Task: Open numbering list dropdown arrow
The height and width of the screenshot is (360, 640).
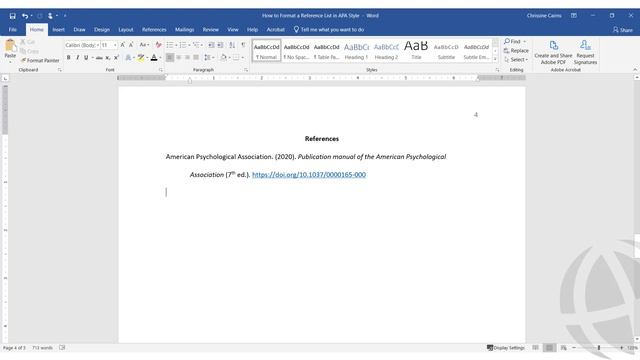Action: [189, 45]
